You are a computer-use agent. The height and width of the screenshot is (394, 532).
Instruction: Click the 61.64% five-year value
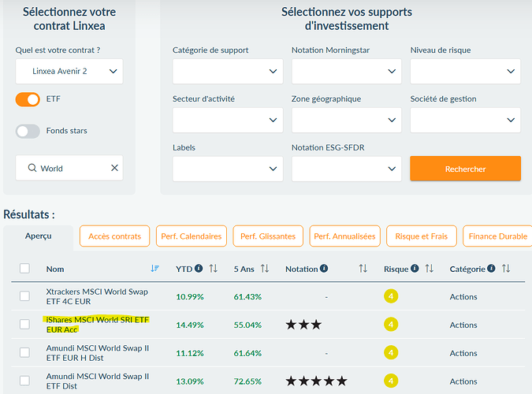247,353
